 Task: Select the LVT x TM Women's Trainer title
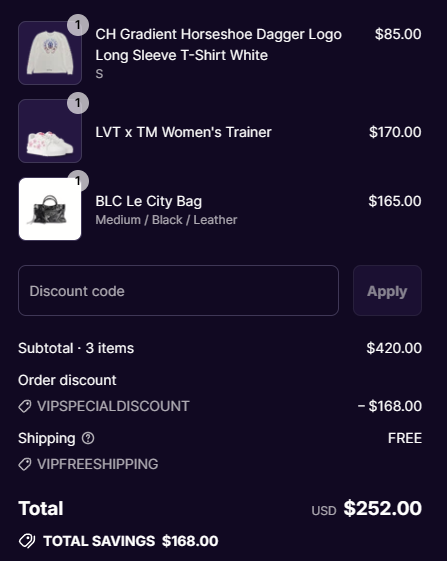(x=183, y=132)
